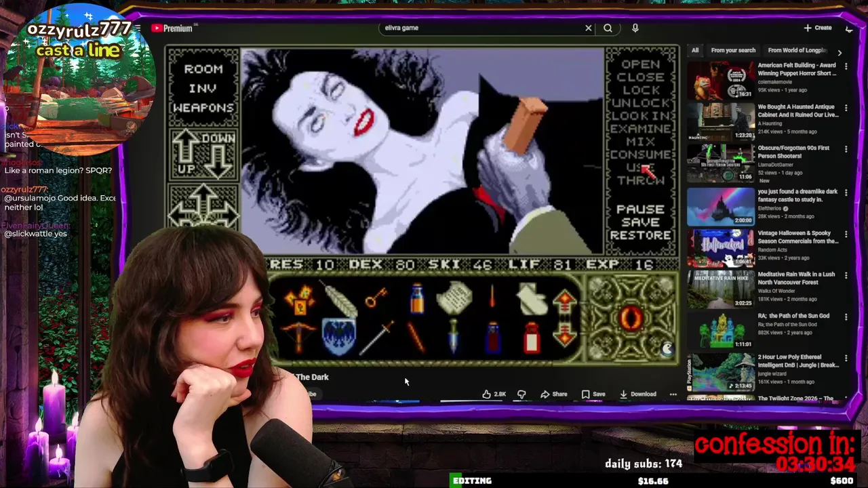Open 'Obscure/Forgotten 90s First Person Shooters' video
The width and height of the screenshot is (868, 488).
pyautogui.click(x=720, y=163)
